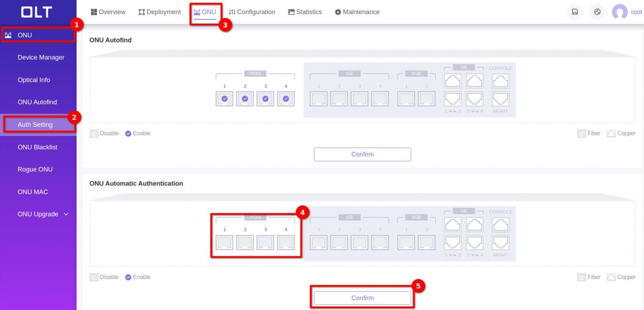The image size is (644, 310).
Task: Toggle PON port 4 in ONU Autofind
Action: (x=286, y=99)
